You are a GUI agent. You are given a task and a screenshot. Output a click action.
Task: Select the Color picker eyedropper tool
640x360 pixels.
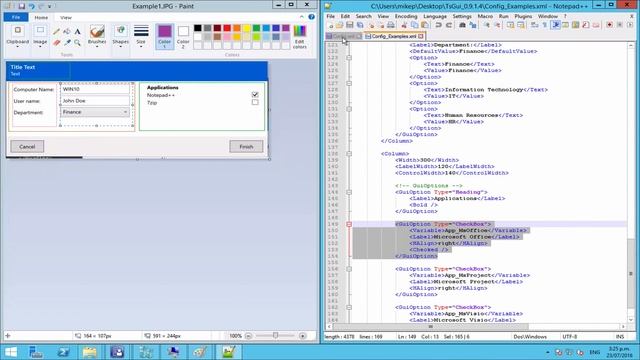coord(67,42)
